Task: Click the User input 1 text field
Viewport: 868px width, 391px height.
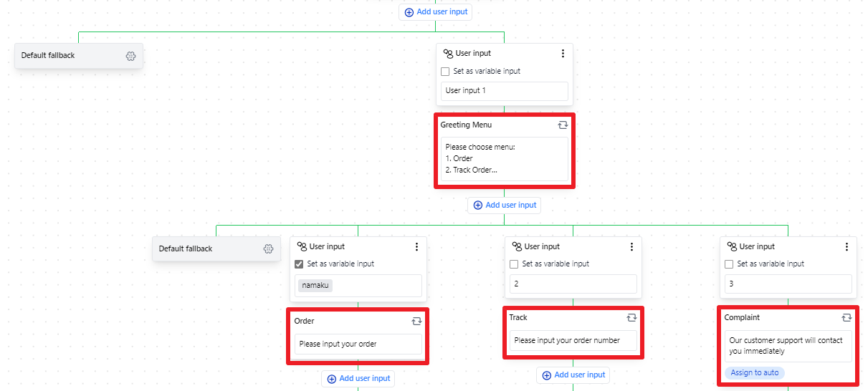Action: tap(504, 91)
